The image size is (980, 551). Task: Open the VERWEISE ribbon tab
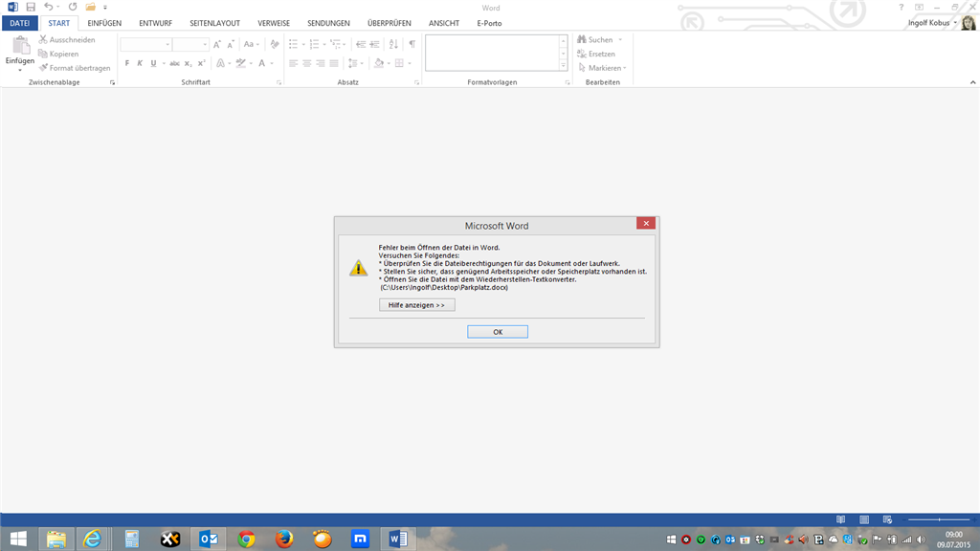(274, 23)
